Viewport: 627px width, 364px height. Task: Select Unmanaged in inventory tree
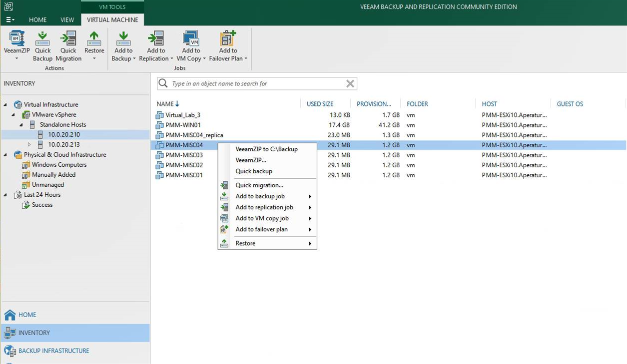[48, 184]
